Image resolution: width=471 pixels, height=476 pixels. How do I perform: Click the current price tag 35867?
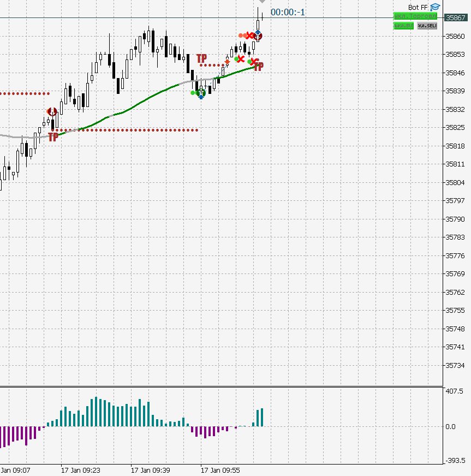point(455,17)
